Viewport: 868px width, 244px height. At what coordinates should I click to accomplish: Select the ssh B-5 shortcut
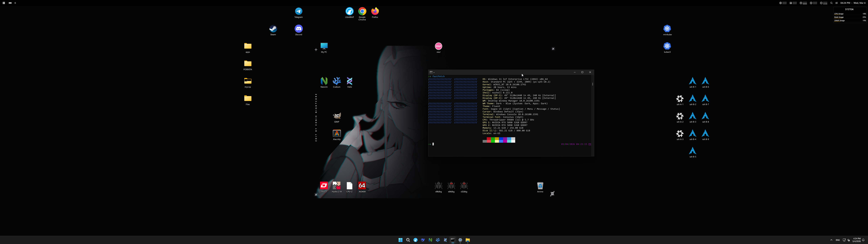692,151
